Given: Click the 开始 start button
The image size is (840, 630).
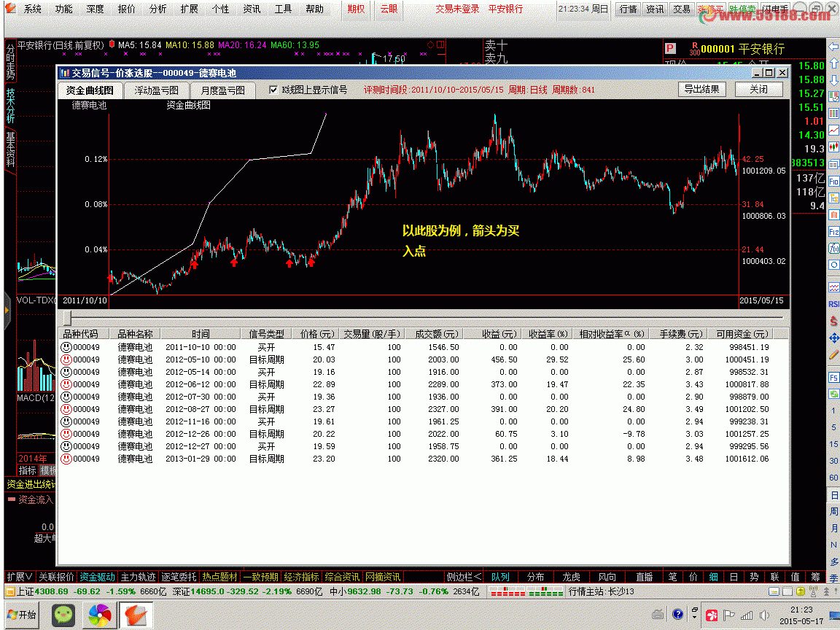Looking at the screenshot, I should pos(22,615).
